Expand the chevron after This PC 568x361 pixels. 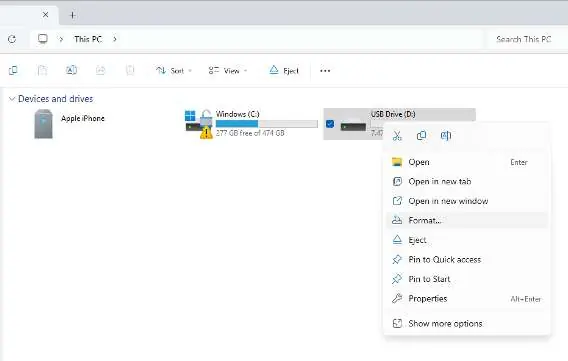tap(115, 39)
